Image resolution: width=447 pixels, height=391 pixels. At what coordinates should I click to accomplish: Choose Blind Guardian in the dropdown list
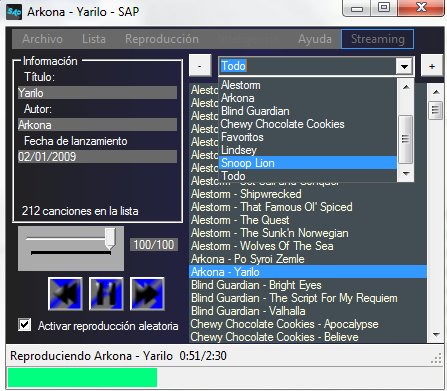click(308, 111)
